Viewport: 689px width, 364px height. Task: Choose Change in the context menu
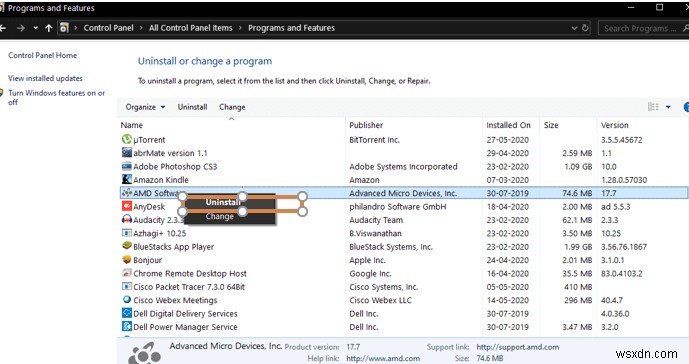coord(220,216)
